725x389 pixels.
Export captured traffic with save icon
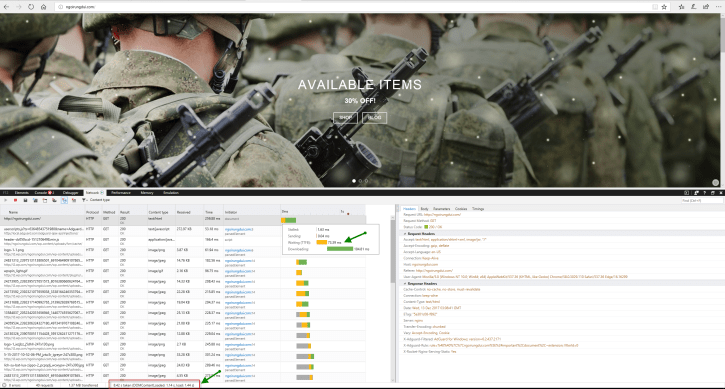tap(25, 200)
